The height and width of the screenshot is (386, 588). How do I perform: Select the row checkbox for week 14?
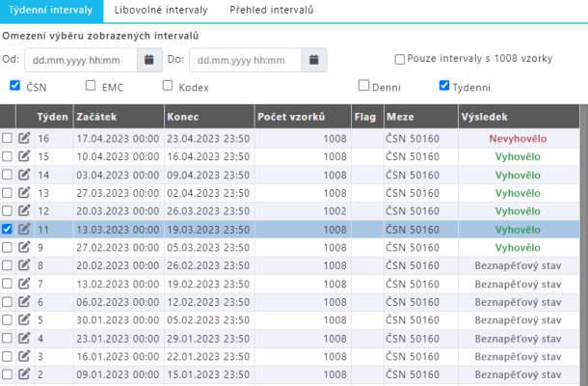pyautogui.click(x=8, y=175)
